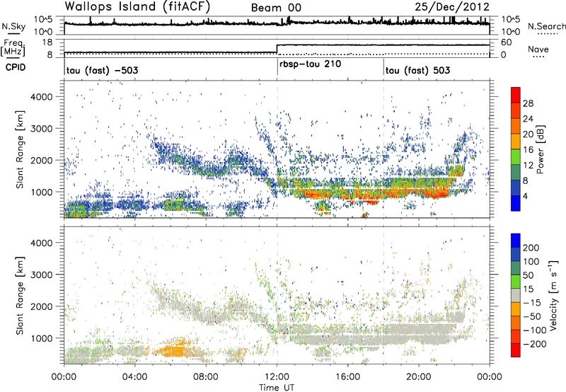Pick the gray ±15 m/s Velocity swatch
Viewport: 566px width, 392px height.
516,295
